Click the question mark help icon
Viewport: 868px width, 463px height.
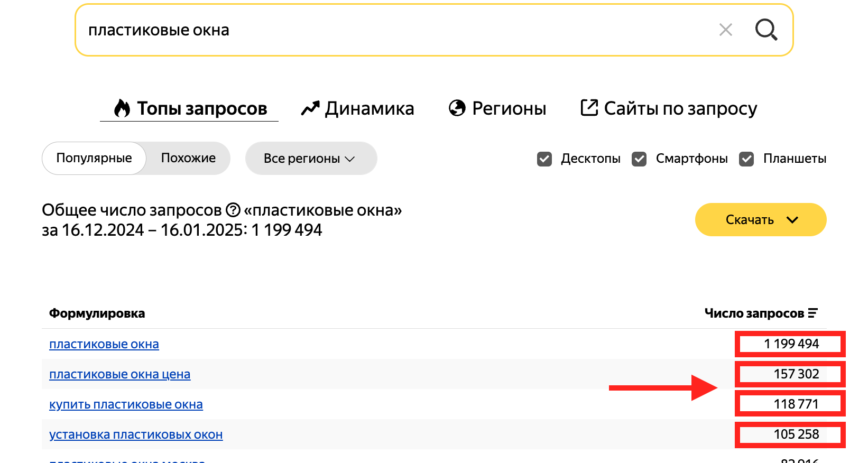tap(233, 210)
